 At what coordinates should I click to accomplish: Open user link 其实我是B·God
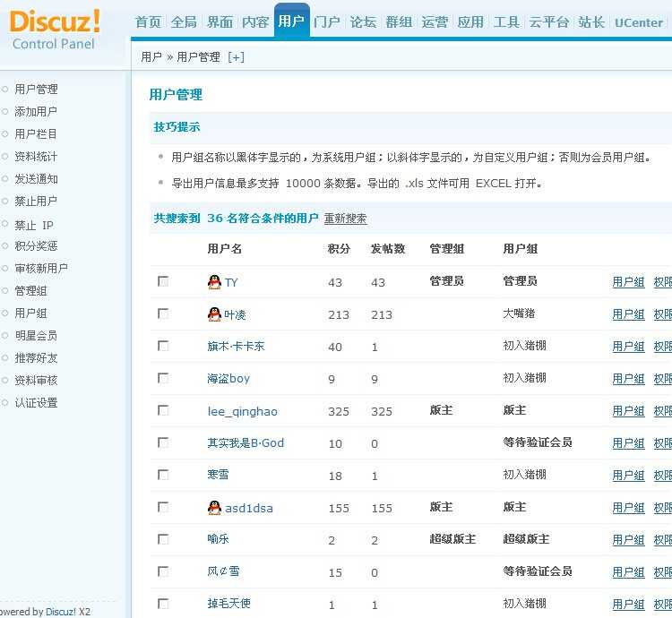(246, 442)
